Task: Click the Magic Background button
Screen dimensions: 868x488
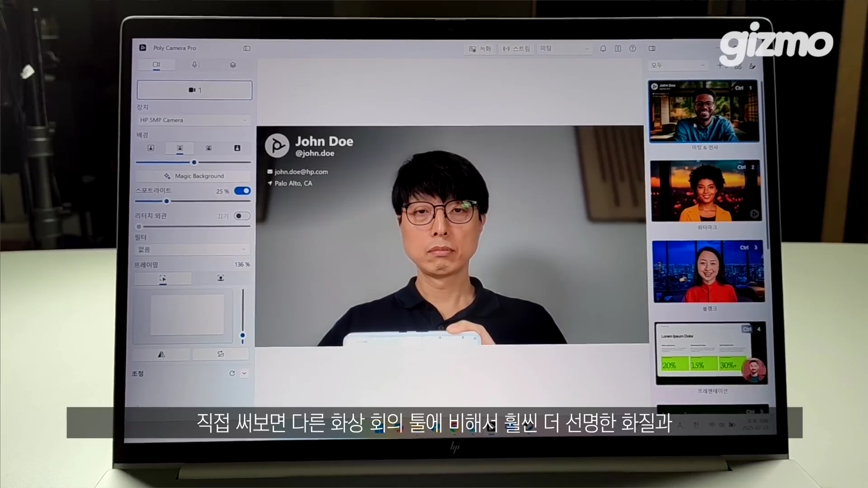Action: point(194,176)
